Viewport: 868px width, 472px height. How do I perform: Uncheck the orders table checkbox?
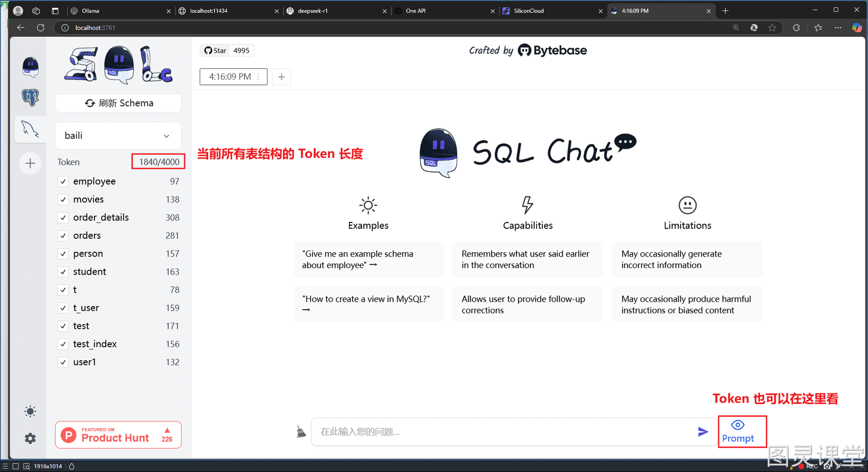(63, 235)
